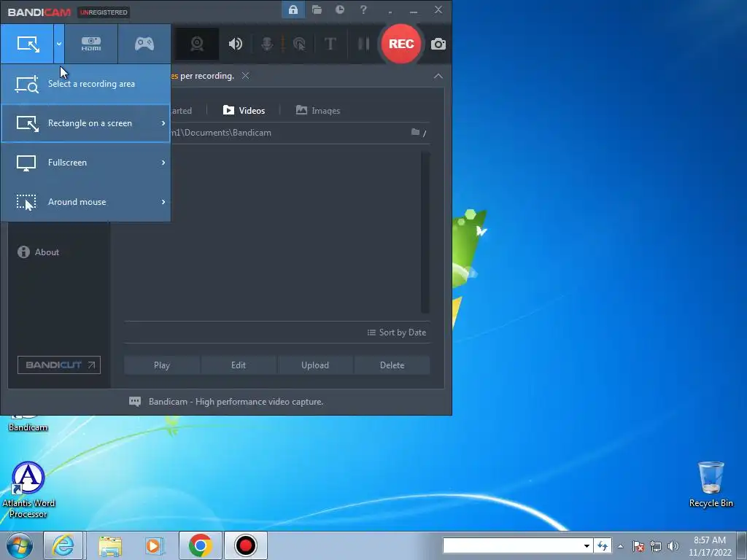Launch Google Chrome from taskbar
Image resolution: width=747 pixels, height=560 pixels.
click(201, 545)
